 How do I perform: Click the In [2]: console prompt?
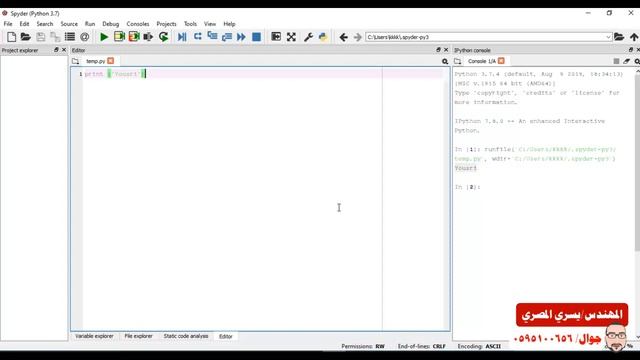pyautogui.click(x=467, y=187)
